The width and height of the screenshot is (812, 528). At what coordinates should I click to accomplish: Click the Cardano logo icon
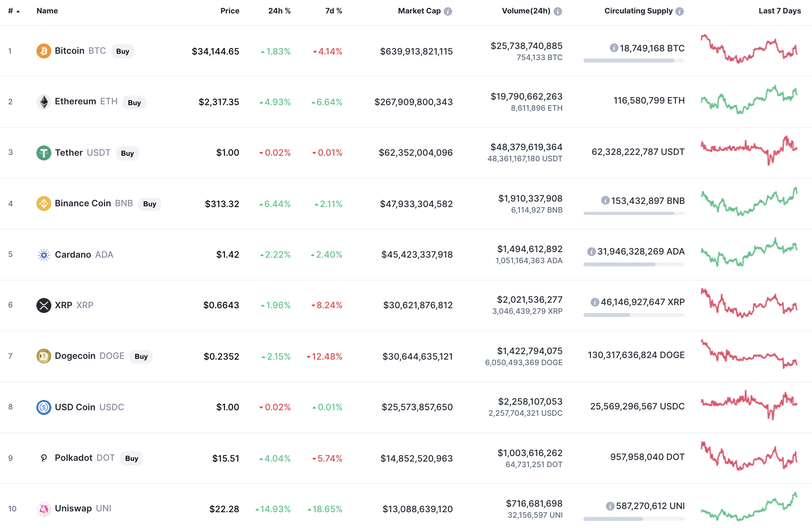click(44, 255)
